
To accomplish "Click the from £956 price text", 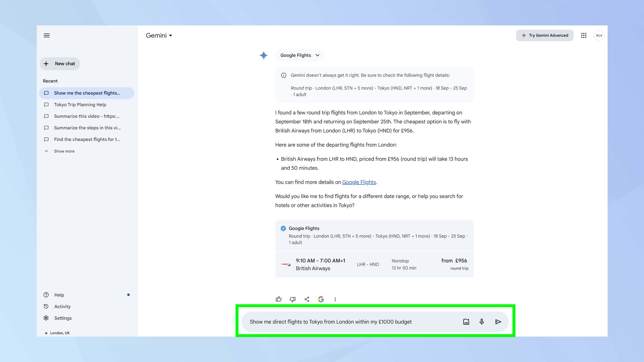I will 454,261.
